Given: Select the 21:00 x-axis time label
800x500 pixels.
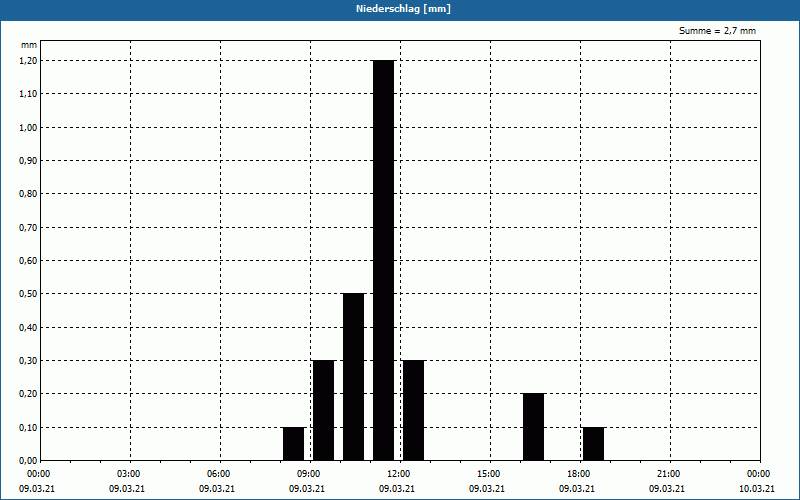Looking at the screenshot, I should click(x=667, y=474).
